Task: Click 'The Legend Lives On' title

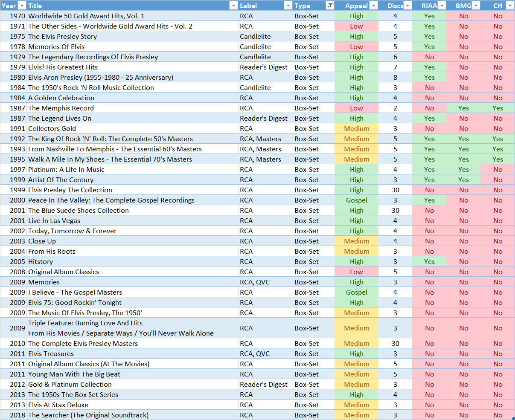Action: coord(60,118)
